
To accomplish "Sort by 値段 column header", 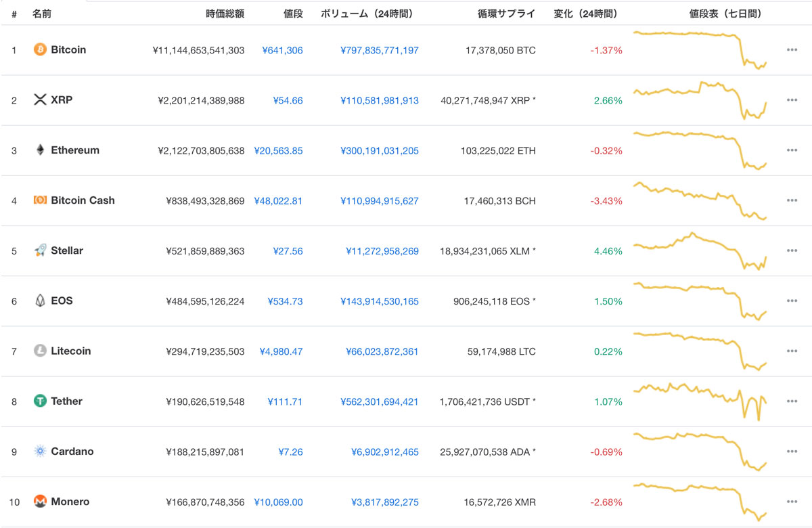I will pyautogui.click(x=293, y=13).
